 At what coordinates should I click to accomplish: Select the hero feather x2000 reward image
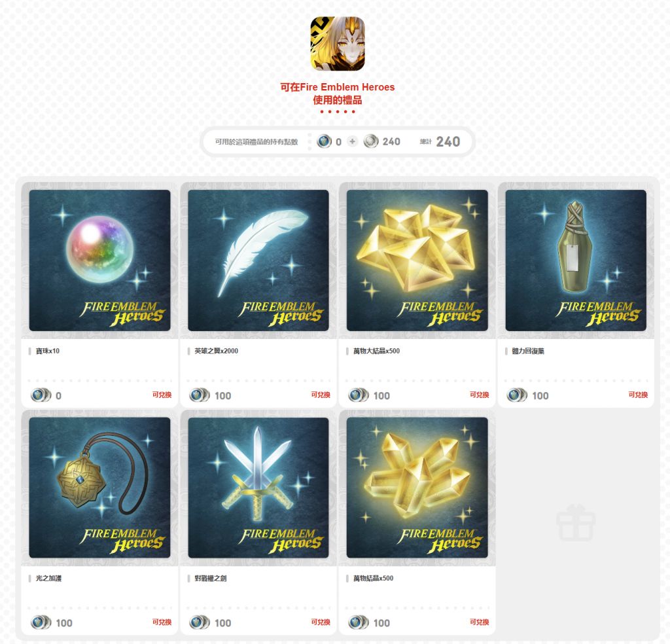coord(258,260)
